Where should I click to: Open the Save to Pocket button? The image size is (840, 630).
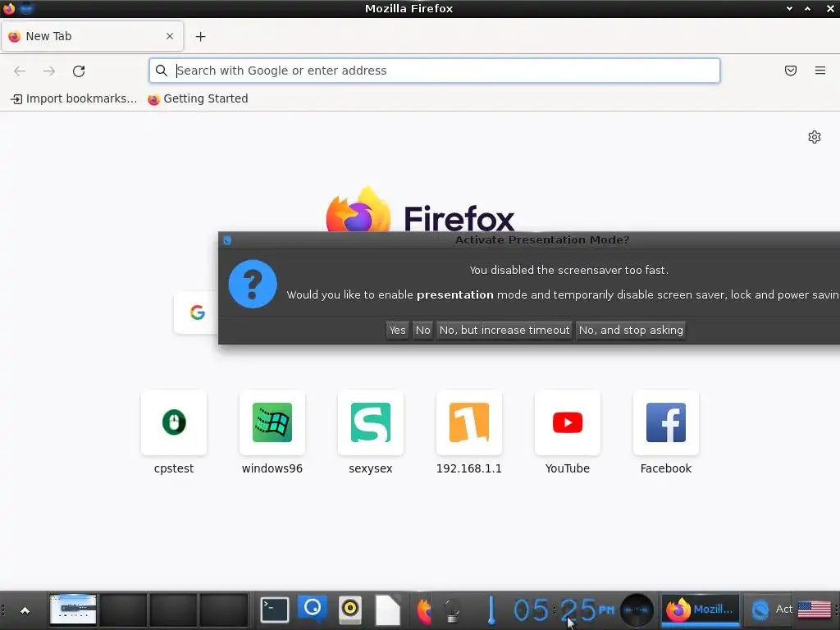coord(791,71)
